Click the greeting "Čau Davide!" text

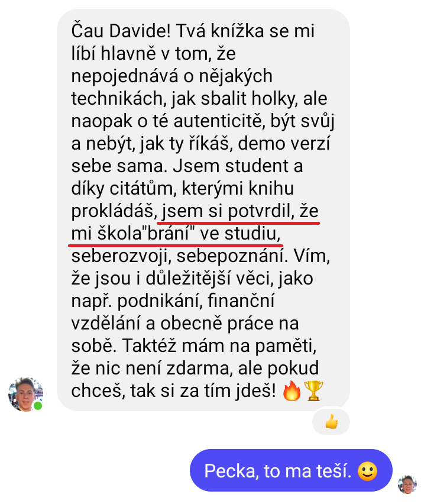(x=121, y=31)
